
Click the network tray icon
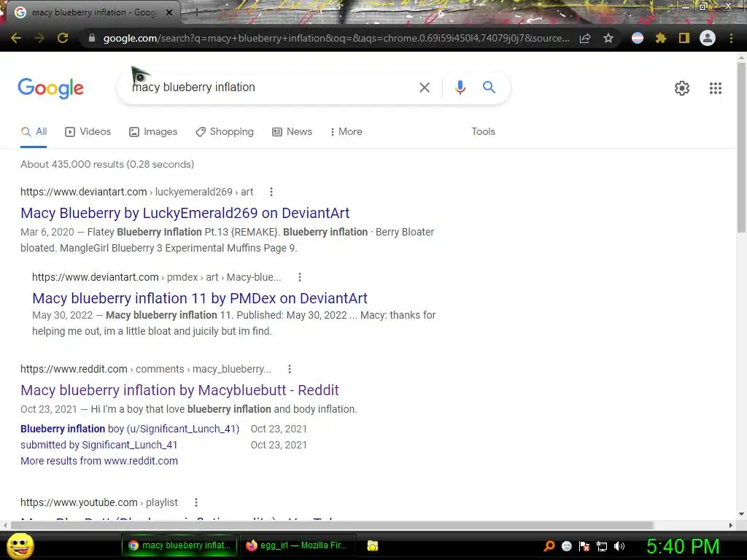[602, 546]
